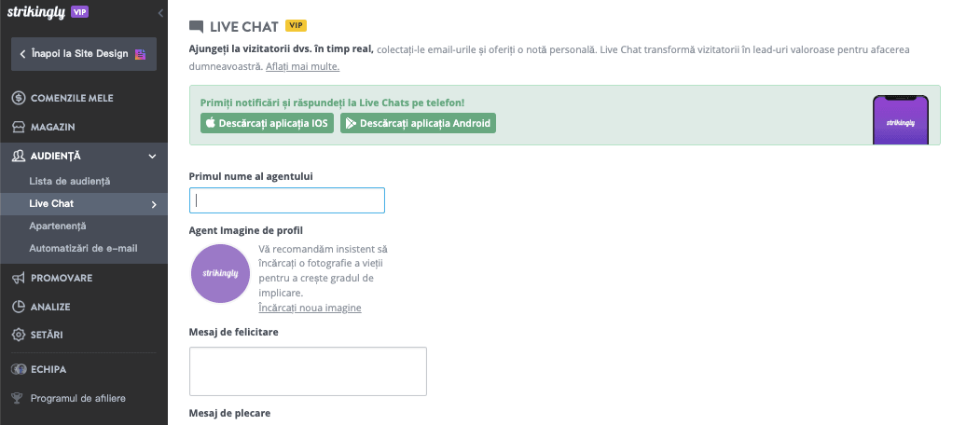
Task: Go back via Înapoi la Site Design
Action: [84, 54]
